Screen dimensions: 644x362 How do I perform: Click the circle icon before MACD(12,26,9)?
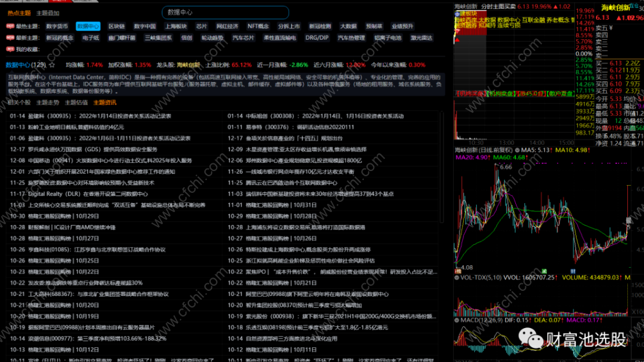click(x=457, y=320)
